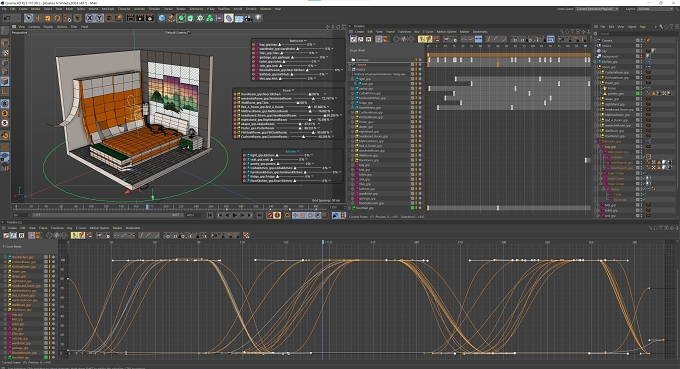Activate the Move tool in top toolbar

pyautogui.click(x=39, y=18)
